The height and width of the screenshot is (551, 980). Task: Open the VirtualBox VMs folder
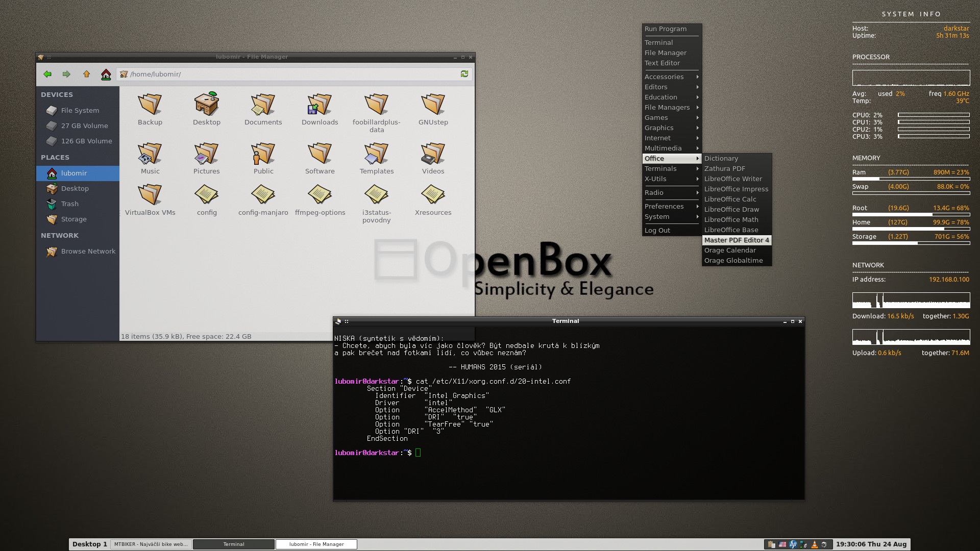click(150, 199)
